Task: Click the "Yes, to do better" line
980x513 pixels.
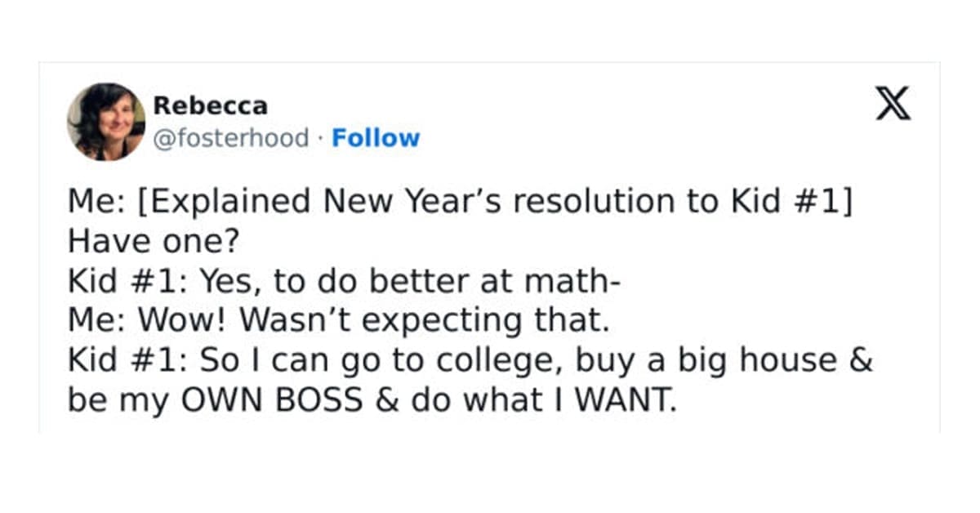Action: [x=345, y=281]
